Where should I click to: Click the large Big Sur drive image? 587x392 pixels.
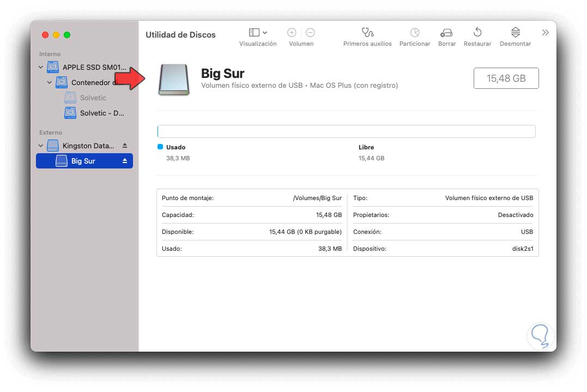[174, 80]
